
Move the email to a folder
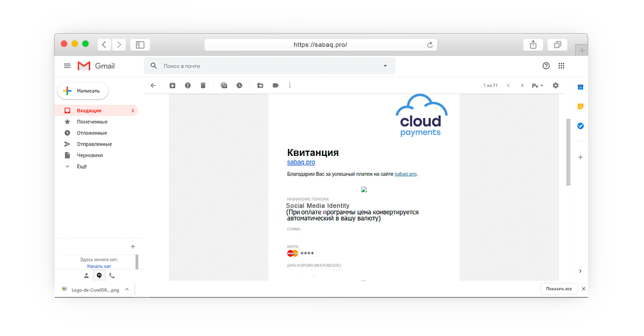[x=261, y=85]
